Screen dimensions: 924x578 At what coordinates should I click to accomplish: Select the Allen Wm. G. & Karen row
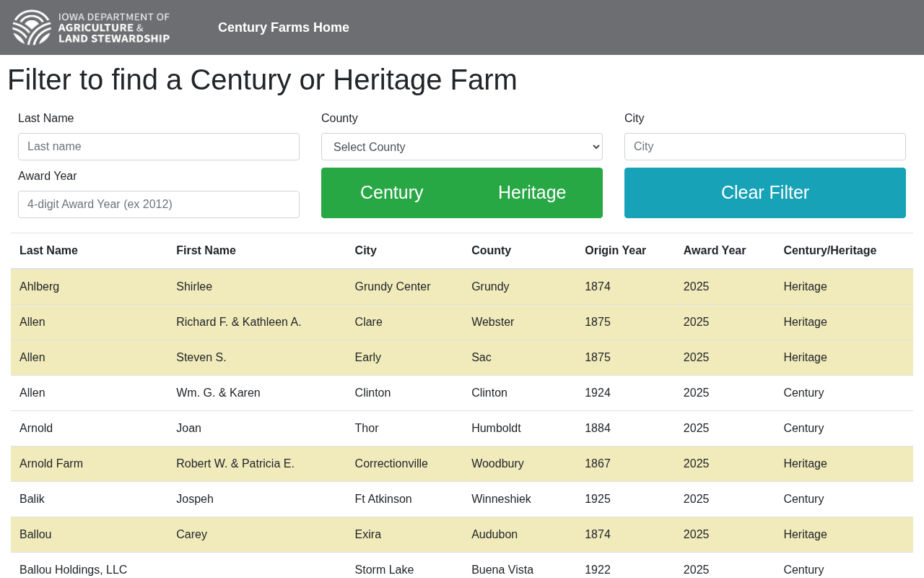[x=462, y=393]
